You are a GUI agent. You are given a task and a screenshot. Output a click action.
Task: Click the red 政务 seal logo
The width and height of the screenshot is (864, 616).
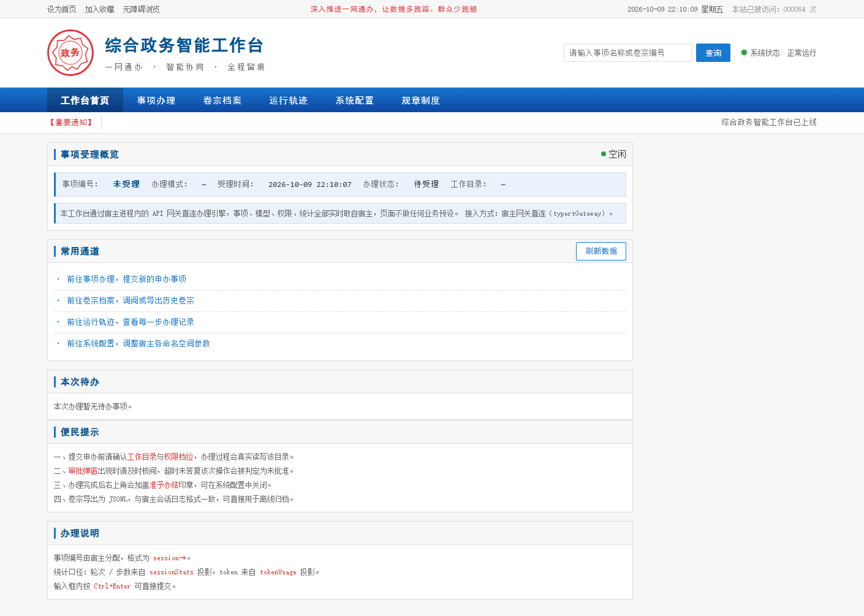(x=70, y=53)
